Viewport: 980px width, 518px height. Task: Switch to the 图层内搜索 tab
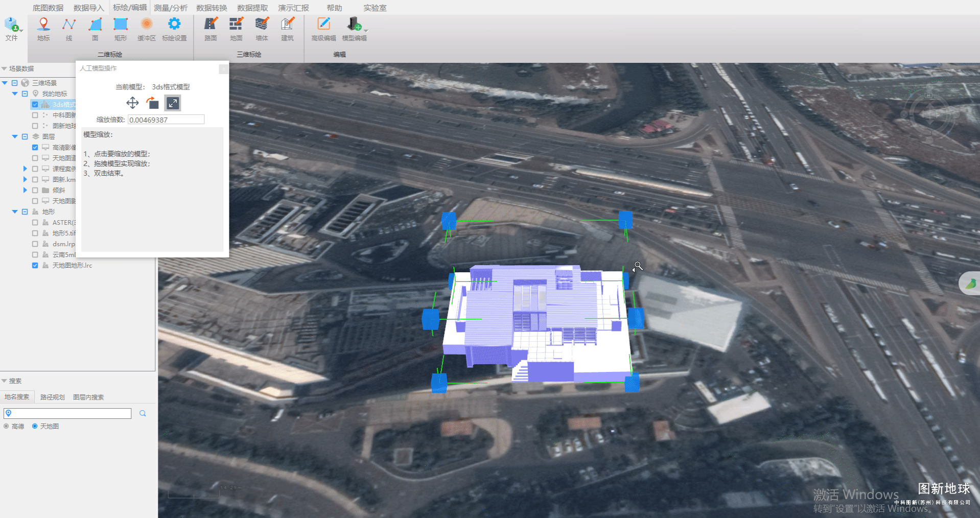(x=88, y=397)
